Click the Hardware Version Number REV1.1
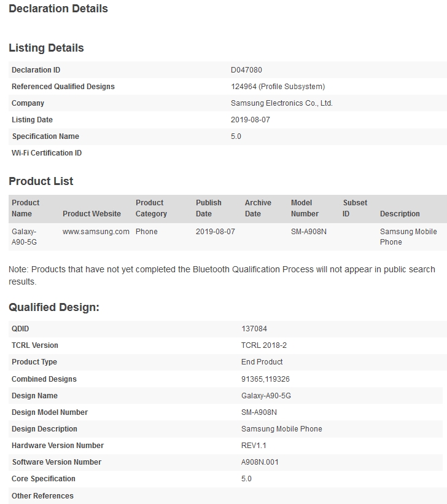Image resolution: width=447 pixels, height=504 pixels. click(254, 446)
